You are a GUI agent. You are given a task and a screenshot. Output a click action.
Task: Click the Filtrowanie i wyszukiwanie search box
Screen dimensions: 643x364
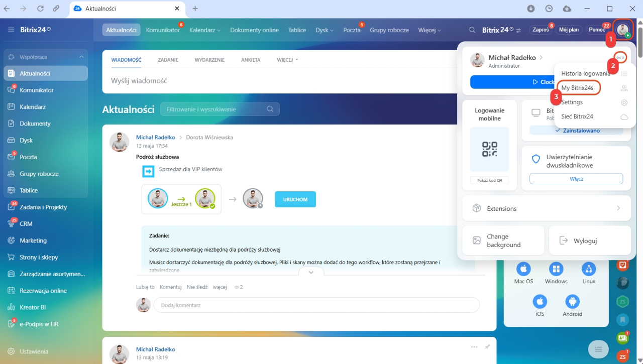click(220, 109)
